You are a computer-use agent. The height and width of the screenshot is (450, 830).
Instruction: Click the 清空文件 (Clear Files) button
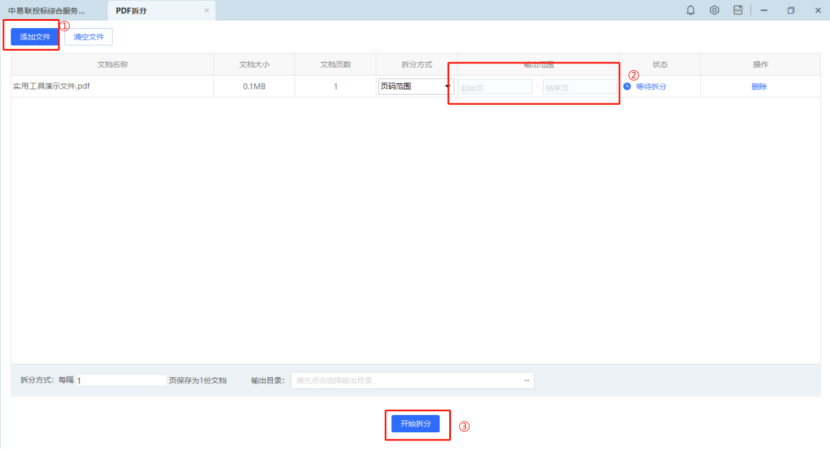[x=88, y=36]
